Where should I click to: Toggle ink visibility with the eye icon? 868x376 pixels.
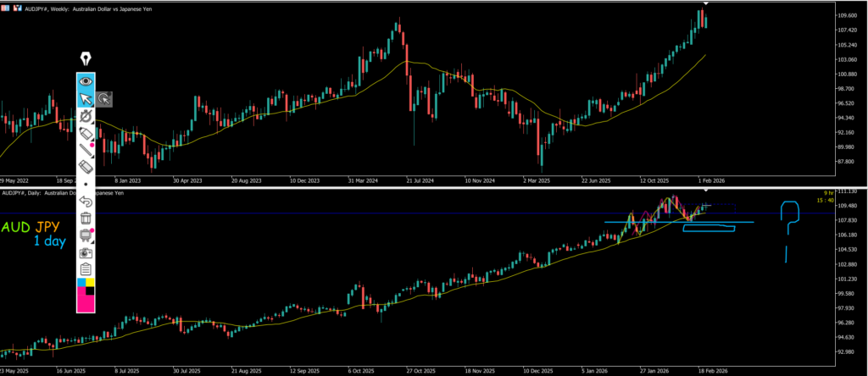pyautogui.click(x=86, y=81)
